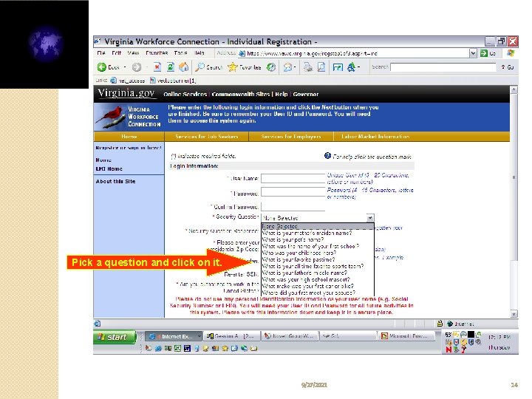
Task: Open the History icon in toolbar
Action: click(x=270, y=66)
